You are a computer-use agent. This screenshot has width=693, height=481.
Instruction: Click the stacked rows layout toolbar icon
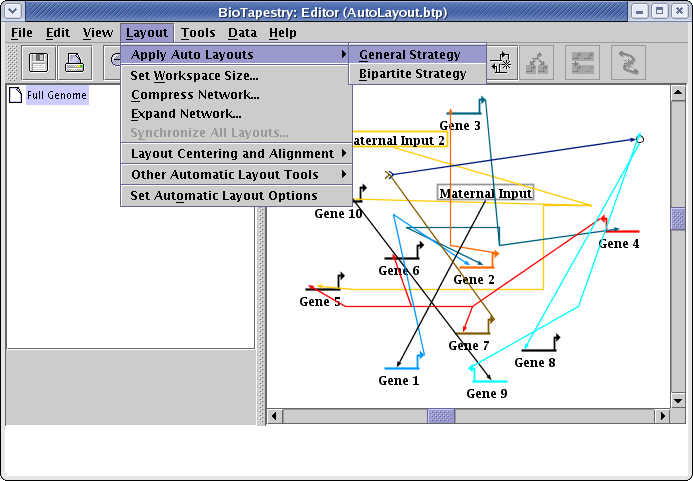point(582,63)
